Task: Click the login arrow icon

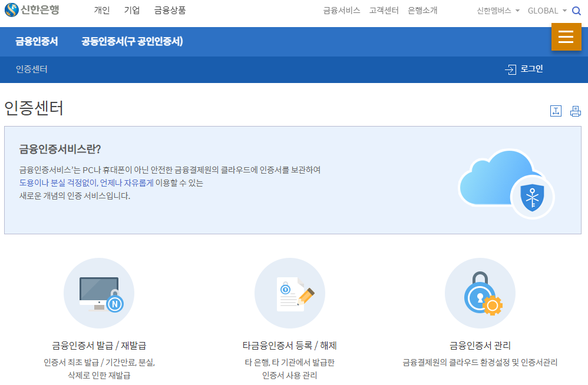Action: coord(510,69)
